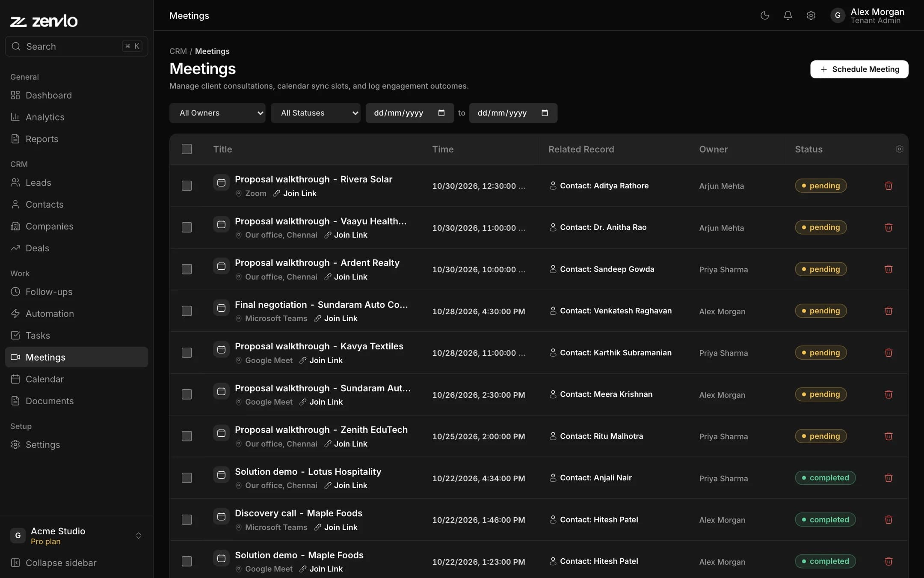The height and width of the screenshot is (578, 924).
Task: Click the Zenvlo logo
Action: (44, 21)
